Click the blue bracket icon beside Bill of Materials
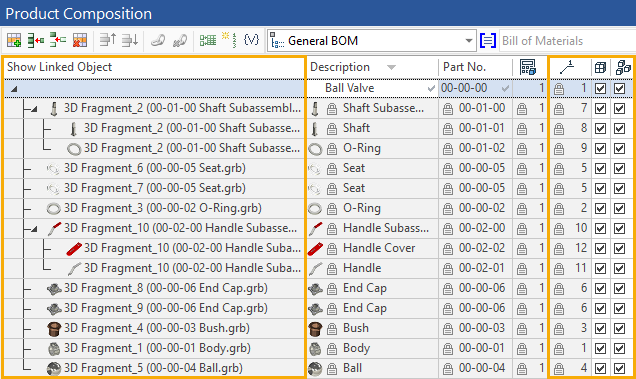Viewport: 636px width, 379px height. tap(488, 41)
